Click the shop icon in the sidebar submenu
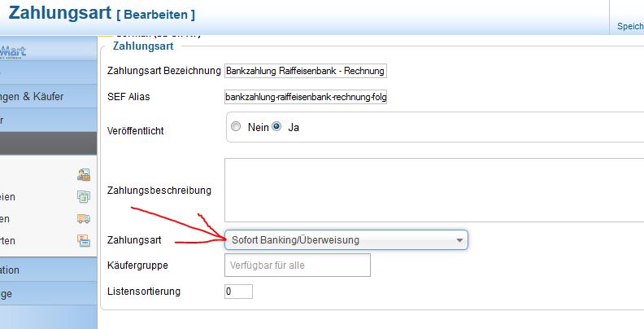Viewport: 644px width, 329px height. 83,173
